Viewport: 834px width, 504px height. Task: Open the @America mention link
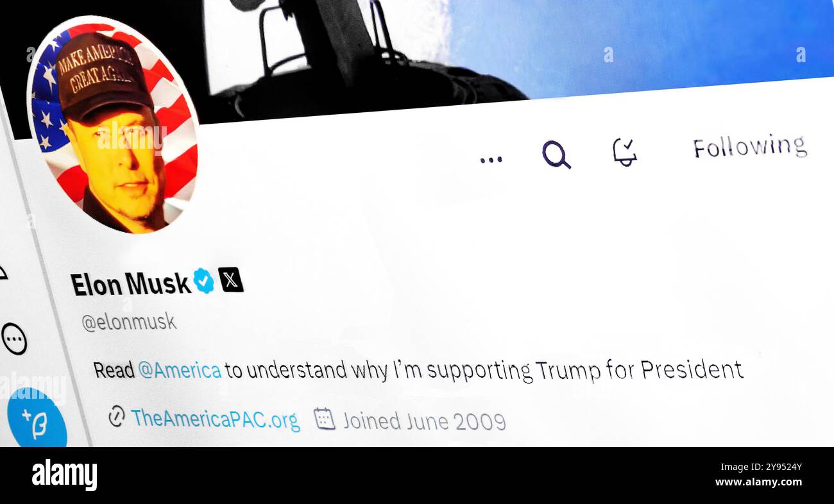[180, 370]
